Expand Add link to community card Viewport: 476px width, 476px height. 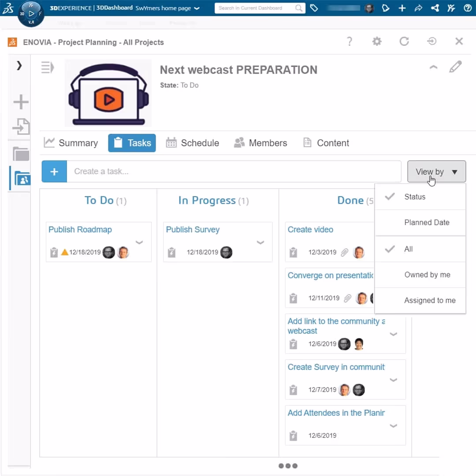tap(394, 334)
